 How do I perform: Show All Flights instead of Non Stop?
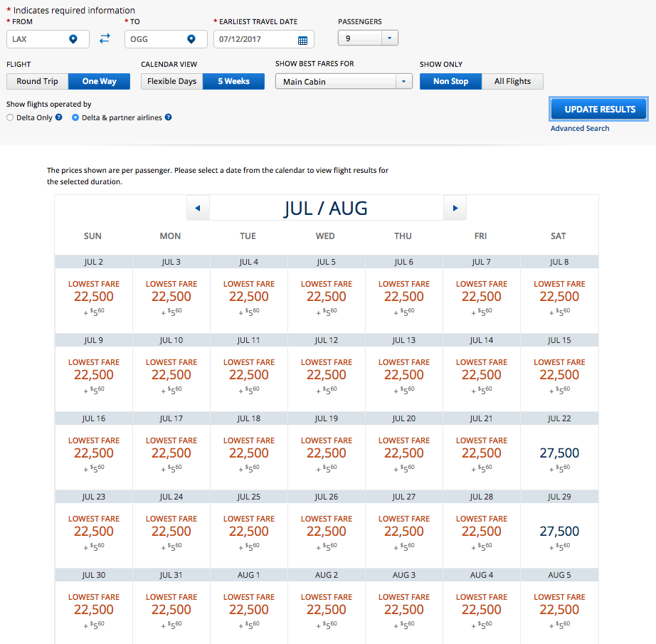click(x=512, y=81)
